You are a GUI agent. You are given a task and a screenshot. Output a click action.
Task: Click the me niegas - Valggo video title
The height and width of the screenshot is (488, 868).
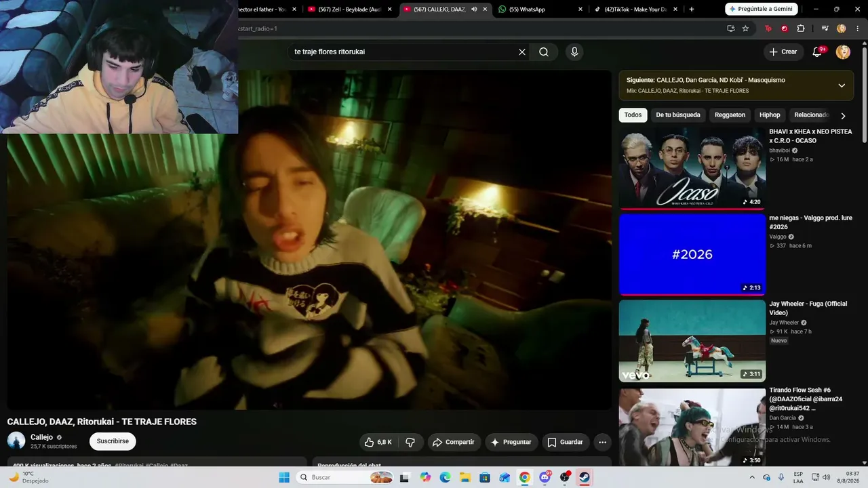(x=811, y=222)
